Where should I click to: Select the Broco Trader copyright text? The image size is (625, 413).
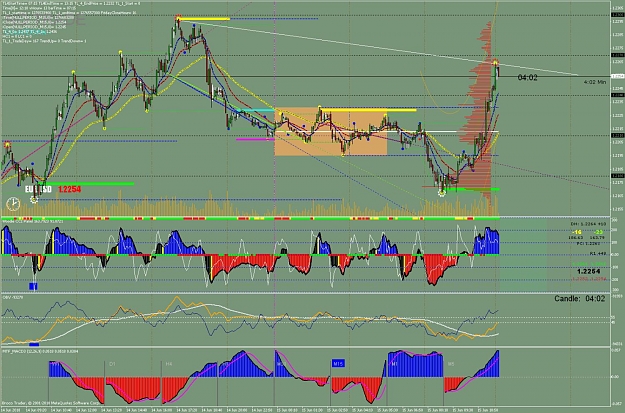tap(51, 403)
